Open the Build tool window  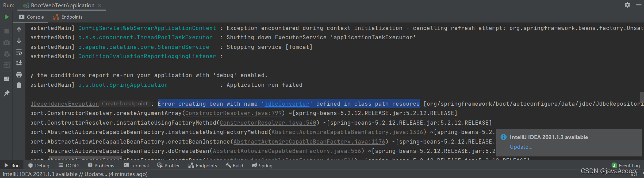235,166
